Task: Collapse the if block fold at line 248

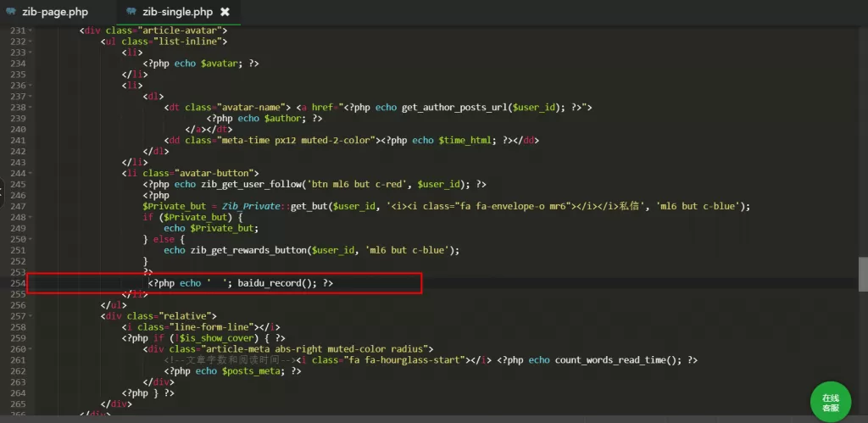Action: (x=30, y=217)
